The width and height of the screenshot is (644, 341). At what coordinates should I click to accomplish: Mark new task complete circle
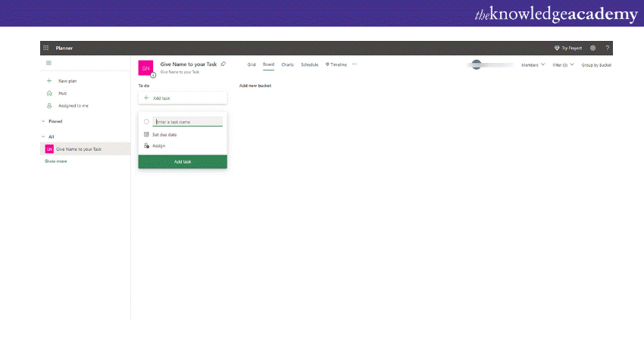(x=146, y=121)
